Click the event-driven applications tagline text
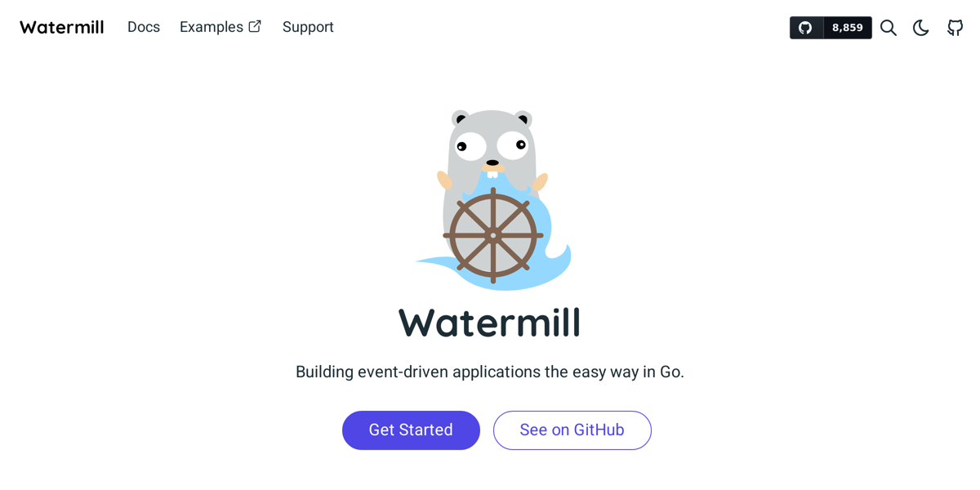 (x=489, y=372)
